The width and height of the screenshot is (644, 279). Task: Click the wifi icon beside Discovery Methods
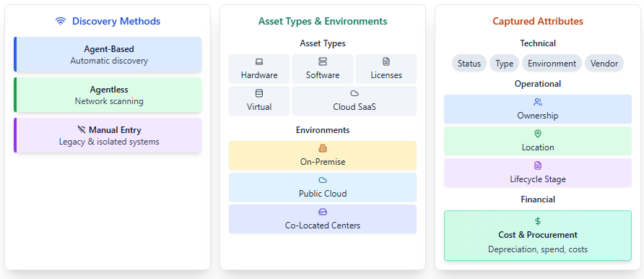pyautogui.click(x=61, y=22)
